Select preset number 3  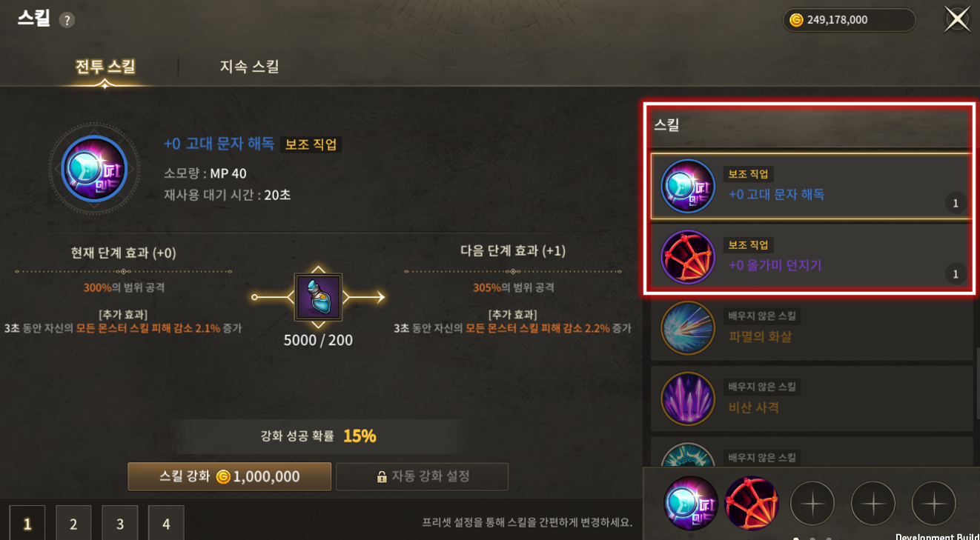[120, 524]
